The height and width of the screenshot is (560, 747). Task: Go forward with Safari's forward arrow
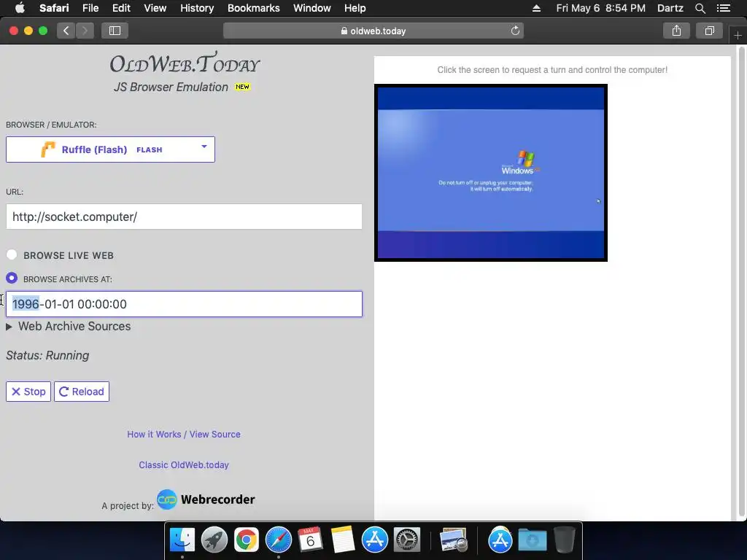point(85,31)
